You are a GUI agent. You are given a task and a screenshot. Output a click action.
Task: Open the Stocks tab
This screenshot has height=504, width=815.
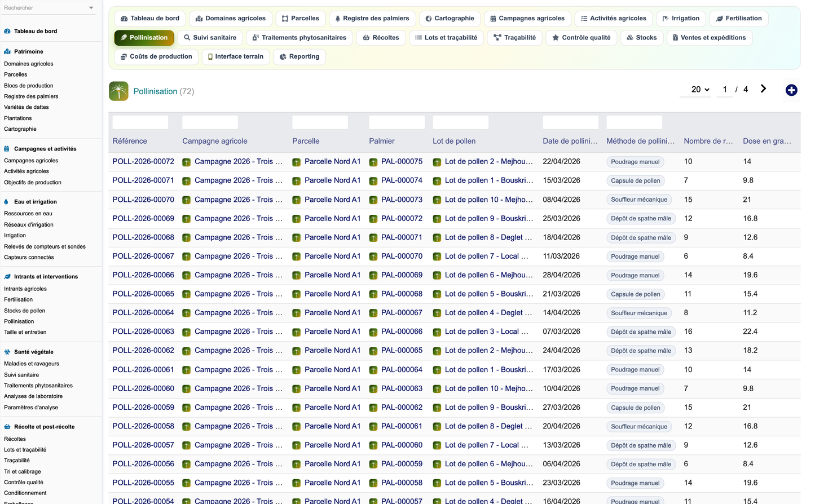(x=642, y=38)
